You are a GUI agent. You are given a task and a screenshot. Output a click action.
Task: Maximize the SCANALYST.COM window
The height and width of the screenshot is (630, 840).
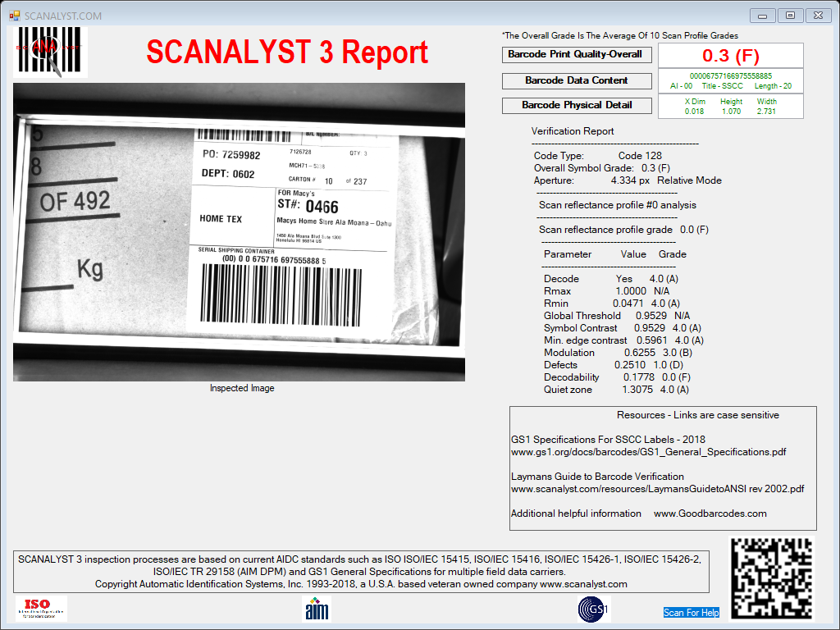[x=790, y=16]
